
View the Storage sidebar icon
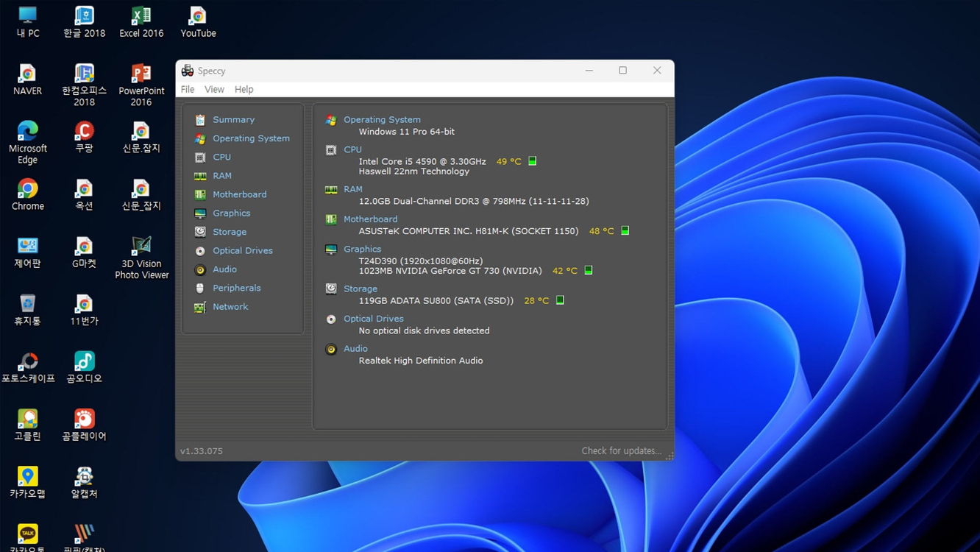[x=200, y=231]
